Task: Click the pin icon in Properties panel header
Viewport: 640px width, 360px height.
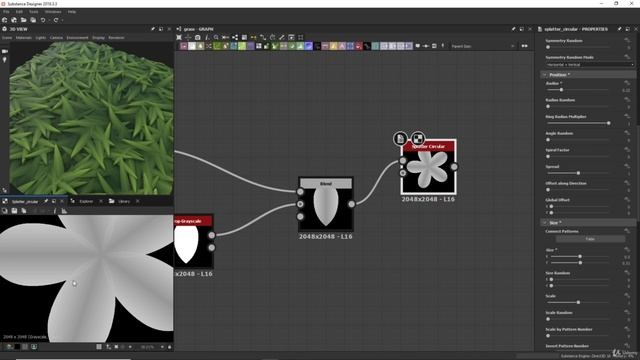Action: [x=620, y=29]
